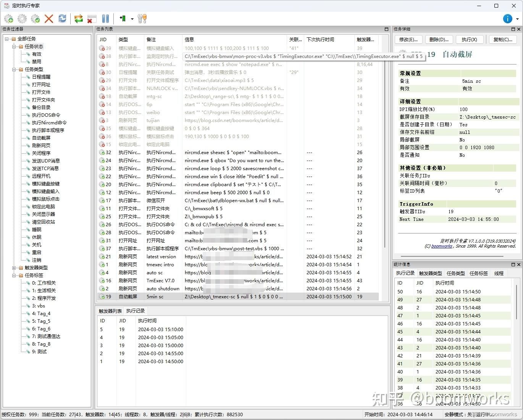This screenshot has height=420, width=523.
Task: Select 自动截屏 in the task type tree
Action: (41, 138)
